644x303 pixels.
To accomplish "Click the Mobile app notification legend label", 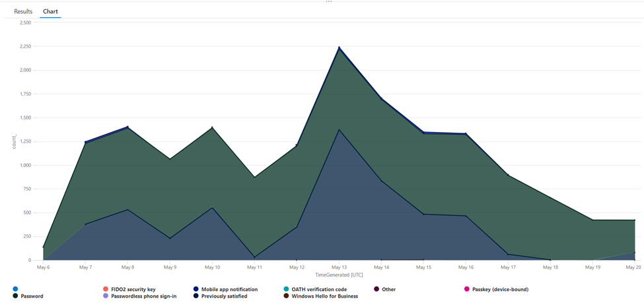I will click(230, 289).
